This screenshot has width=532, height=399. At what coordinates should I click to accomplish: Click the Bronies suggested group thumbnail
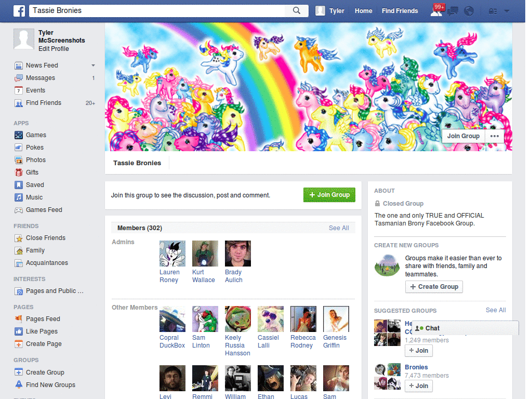point(387,377)
